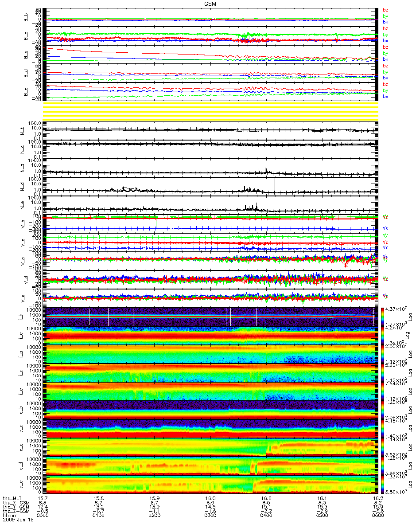Image resolution: width=412 pixels, height=532 pixels.
Task: Click the green Vy legend of the V_c panel
Action: click(x=385, y=235)
